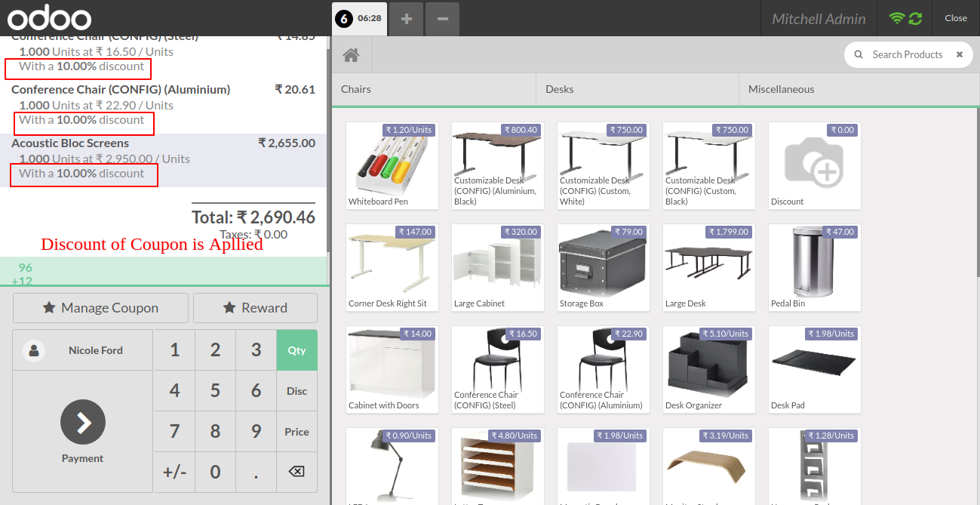The image size is (980, 505).
Task: Open the Miscellaneous category
Action: (859, 89)
